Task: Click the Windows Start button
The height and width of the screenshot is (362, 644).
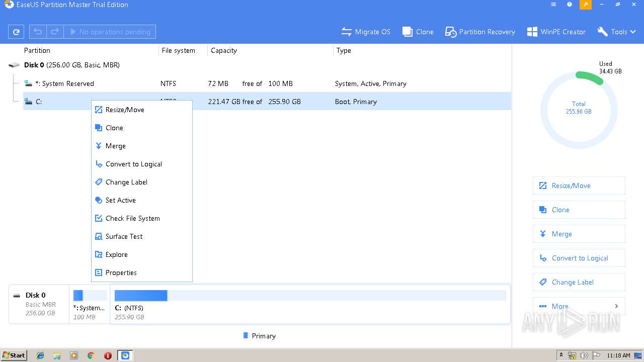Action: point(14,355)
